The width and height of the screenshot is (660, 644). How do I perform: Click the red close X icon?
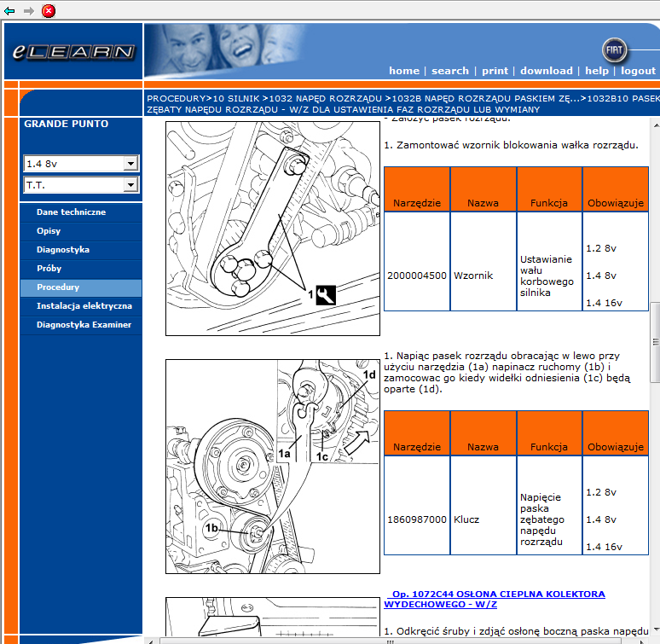[x=49, y=10]
